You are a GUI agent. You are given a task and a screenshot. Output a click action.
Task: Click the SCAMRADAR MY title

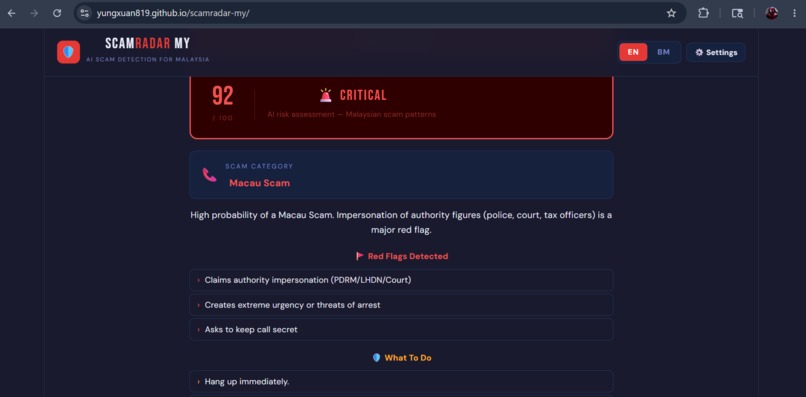coord(148,44)
